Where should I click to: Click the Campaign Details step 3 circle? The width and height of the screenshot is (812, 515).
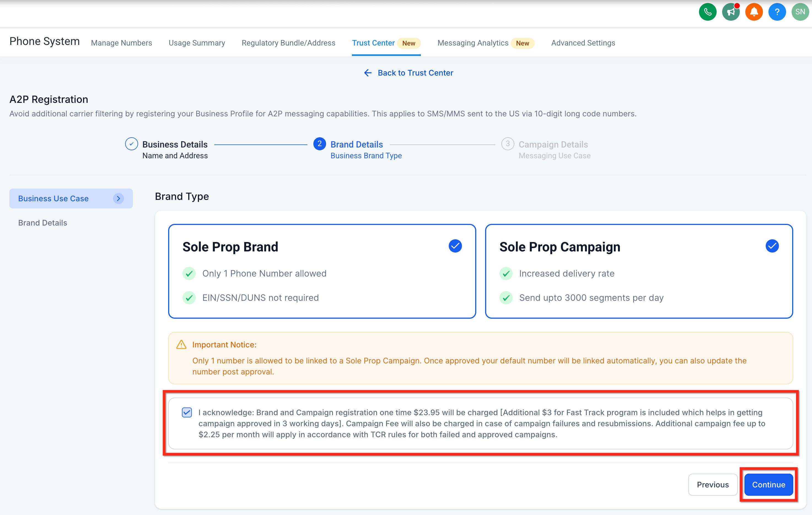[x=507, y=144]
